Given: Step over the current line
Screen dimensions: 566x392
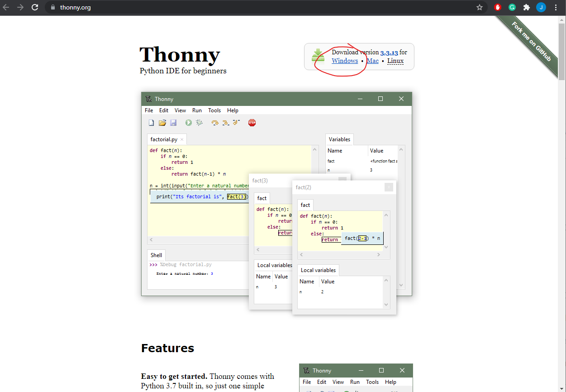Looking at the screenshot, I should click(x=214, y=123).
